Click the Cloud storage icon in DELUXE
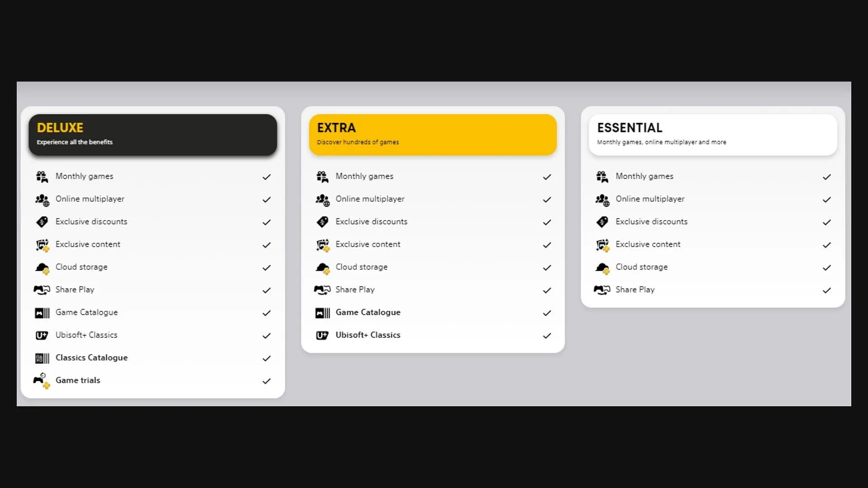 pyautogui.click(x=42, y=267)
